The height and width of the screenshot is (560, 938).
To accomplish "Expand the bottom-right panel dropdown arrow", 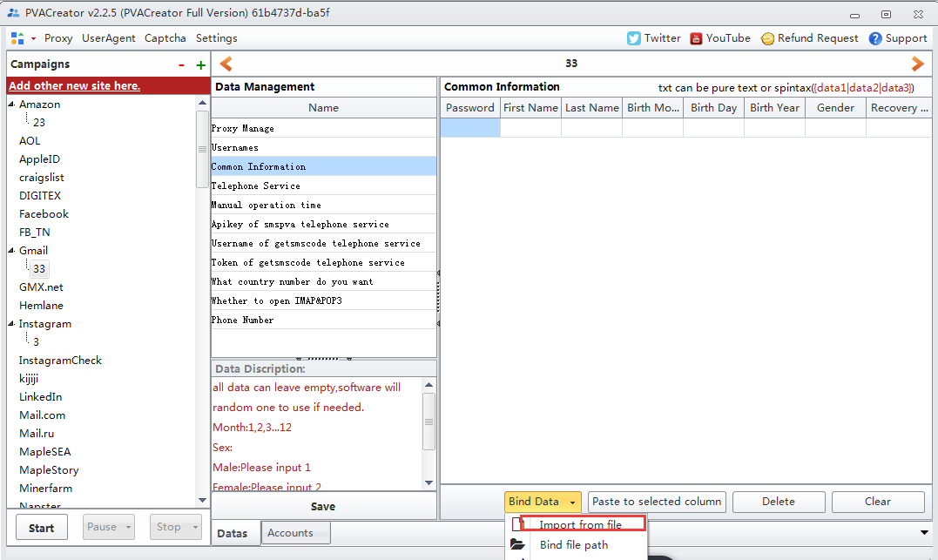I will point(924,532).
